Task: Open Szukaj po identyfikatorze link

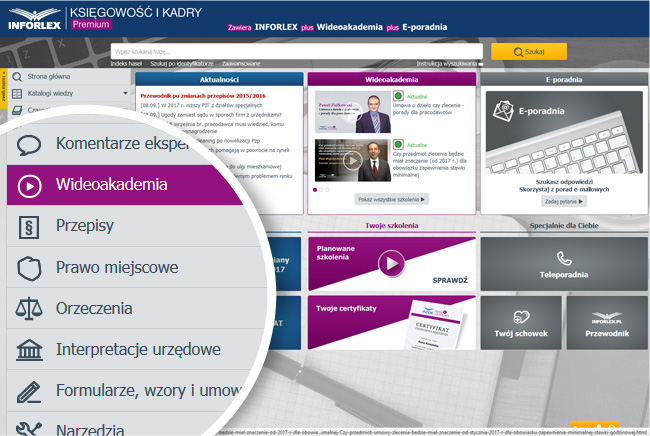Action: (182, 63)
